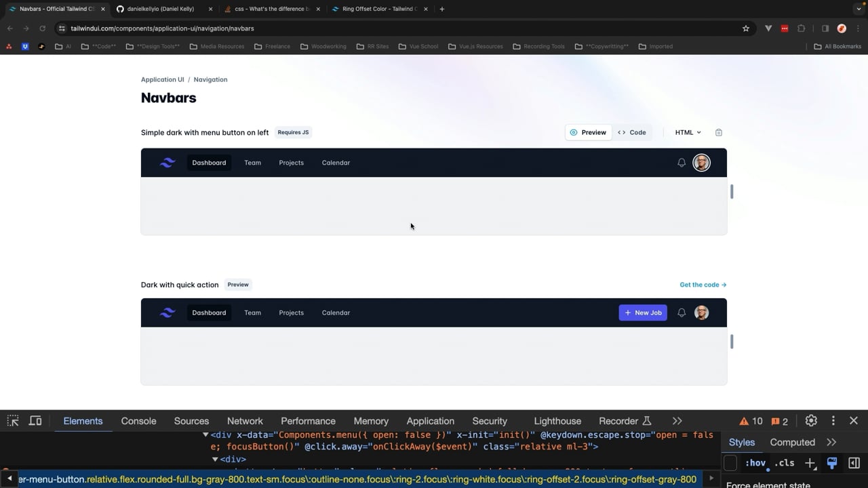This screenshot has height=488, width=868.
Task: Click Calendar in the first navbar preview
Action: coord(336,163)
